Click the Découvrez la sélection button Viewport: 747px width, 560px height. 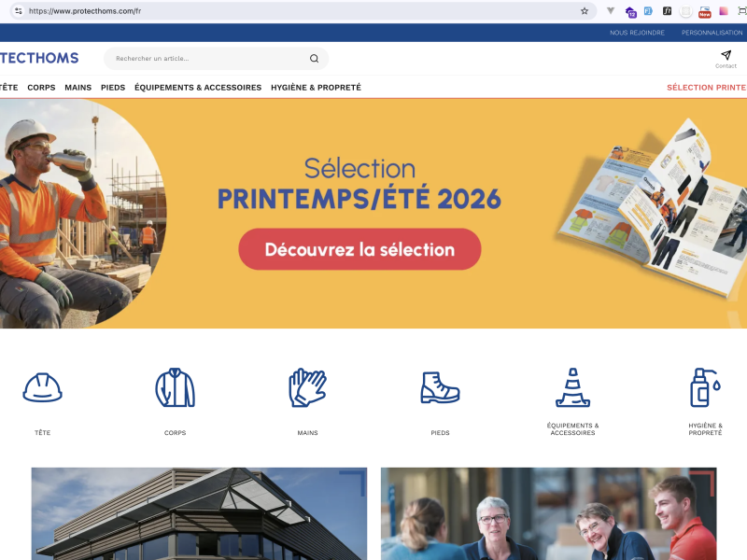[x=360, y=248]
